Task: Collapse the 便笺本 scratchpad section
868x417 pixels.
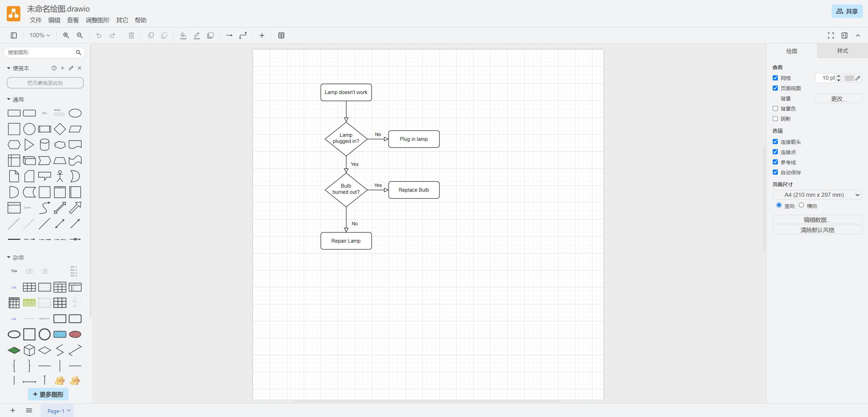Action: [8, 68]
